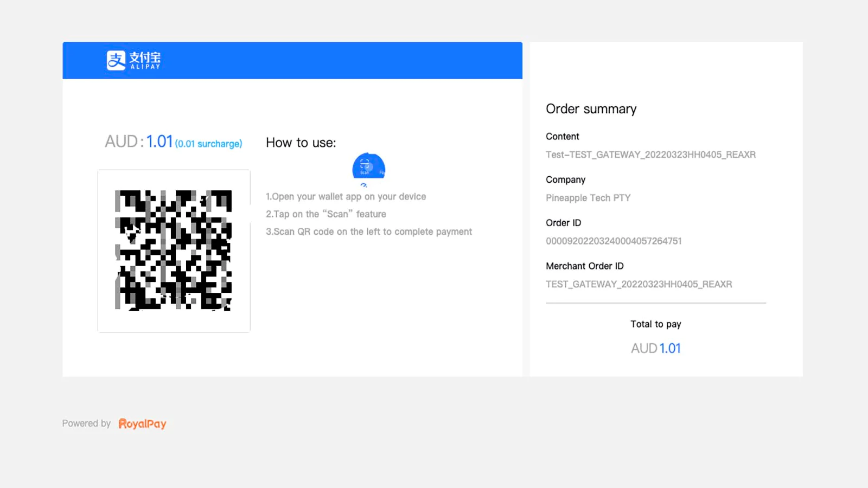Click the blue Scan wallet icon
The width and height of the screenshot is (868, 488).
pyautogui.click(x=369, y=166)
